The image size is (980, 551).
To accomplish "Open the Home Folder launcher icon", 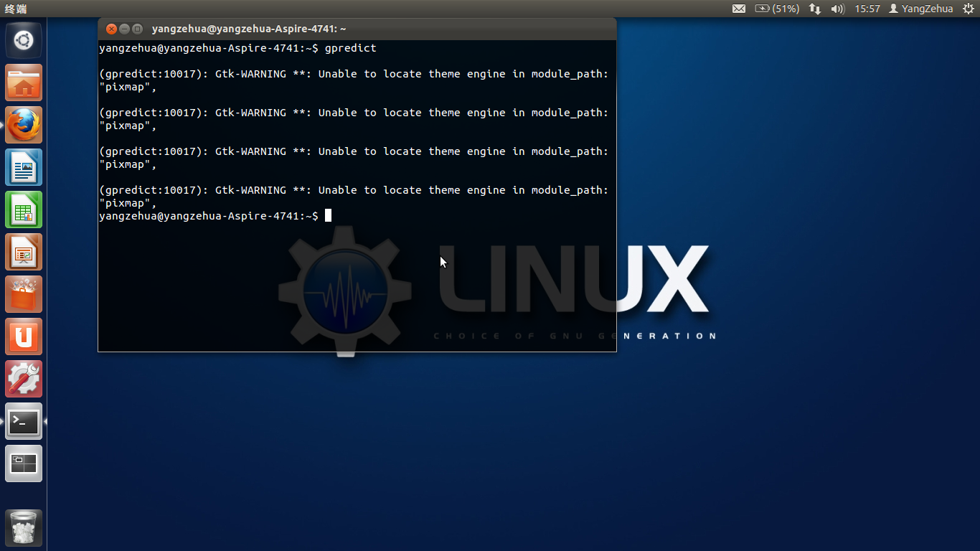I will pos(24,83).
